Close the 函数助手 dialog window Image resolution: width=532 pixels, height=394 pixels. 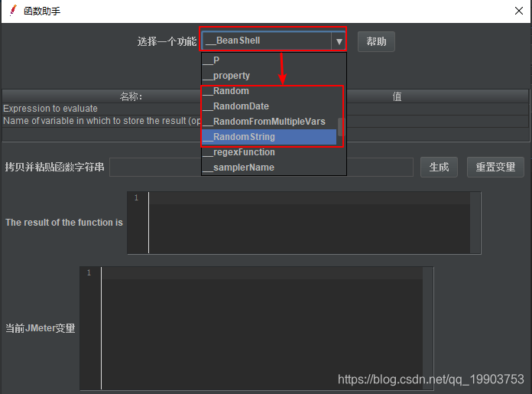click(x=519, y=11)
